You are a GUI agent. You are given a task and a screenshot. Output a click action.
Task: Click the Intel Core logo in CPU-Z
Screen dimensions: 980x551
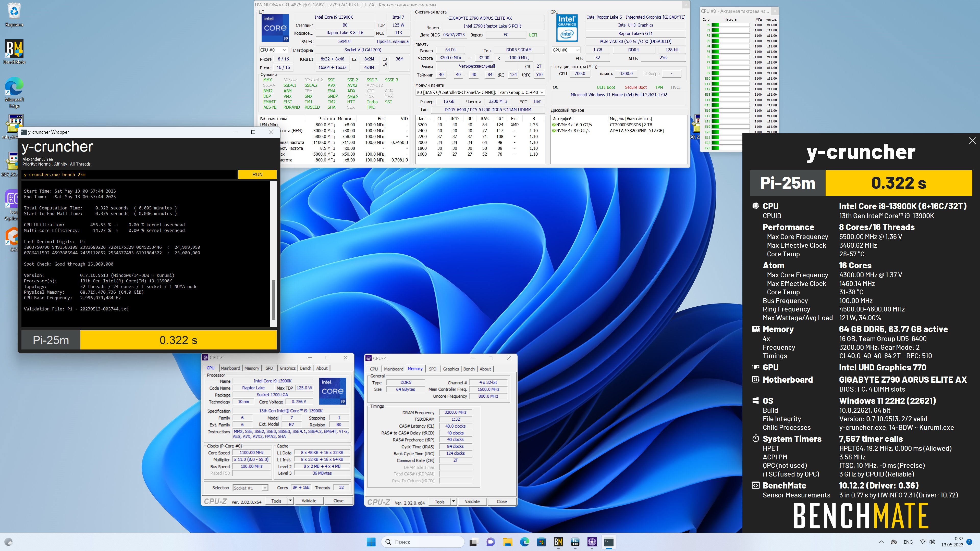332,391
